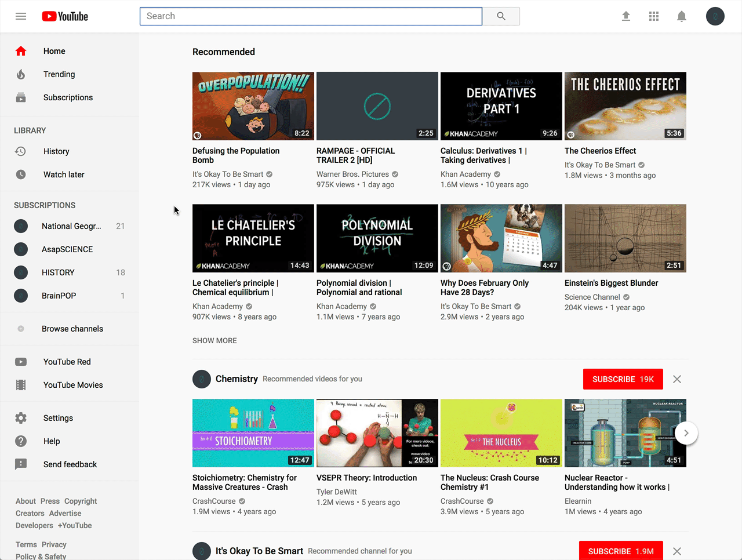Click the AsapSCIENCE channel avatar

[x=21, y=249]
